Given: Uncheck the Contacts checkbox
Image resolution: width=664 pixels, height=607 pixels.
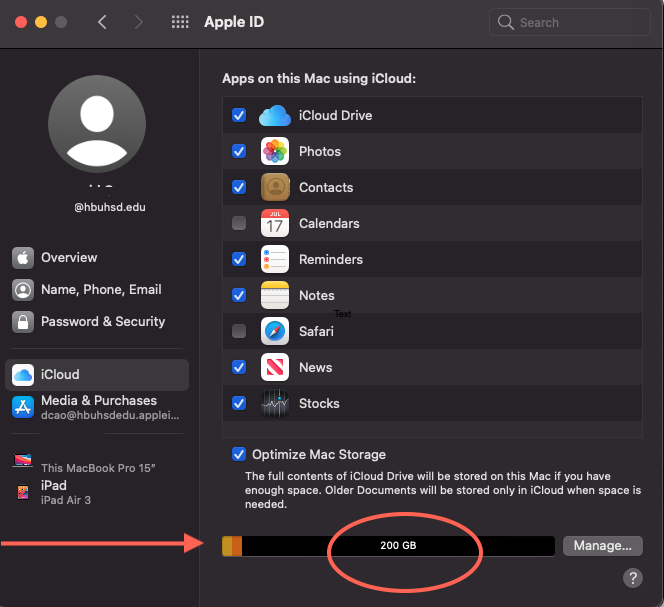Looking at the screenshot, I should (239, 187).
